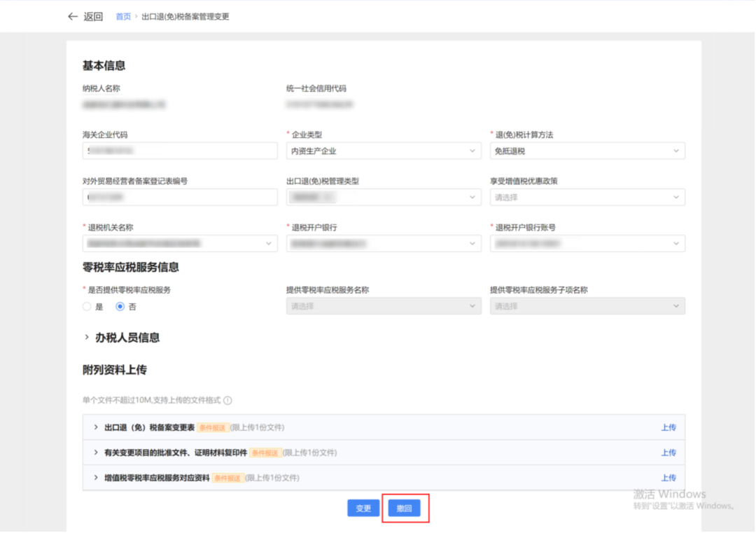Expand the 办税人员信息 section
The height and width of the screenshot is (533, 756).
pos(87,338)
